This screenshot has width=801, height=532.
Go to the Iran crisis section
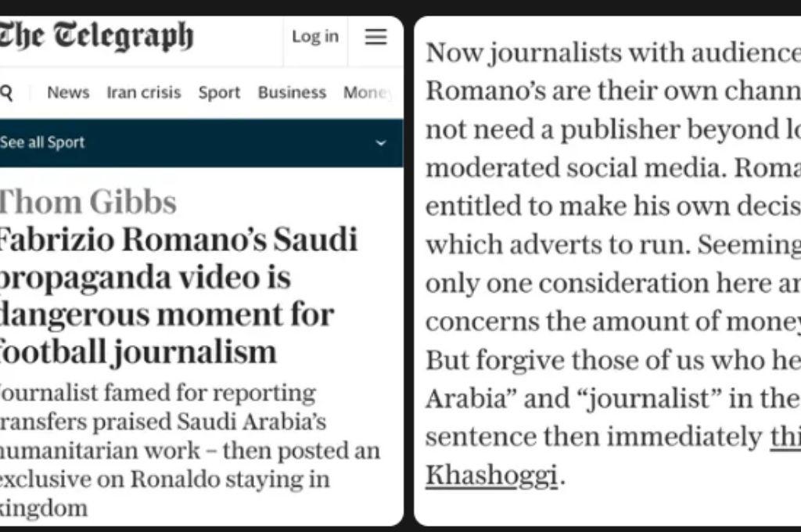pos(143,92)
